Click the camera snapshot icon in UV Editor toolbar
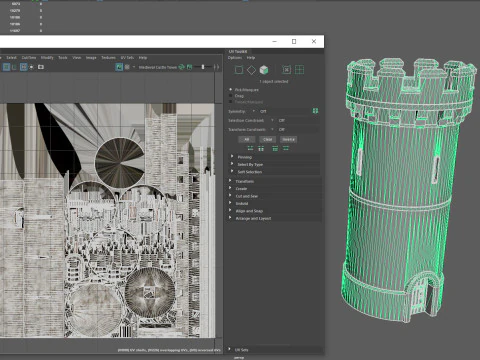 (41, 67)
